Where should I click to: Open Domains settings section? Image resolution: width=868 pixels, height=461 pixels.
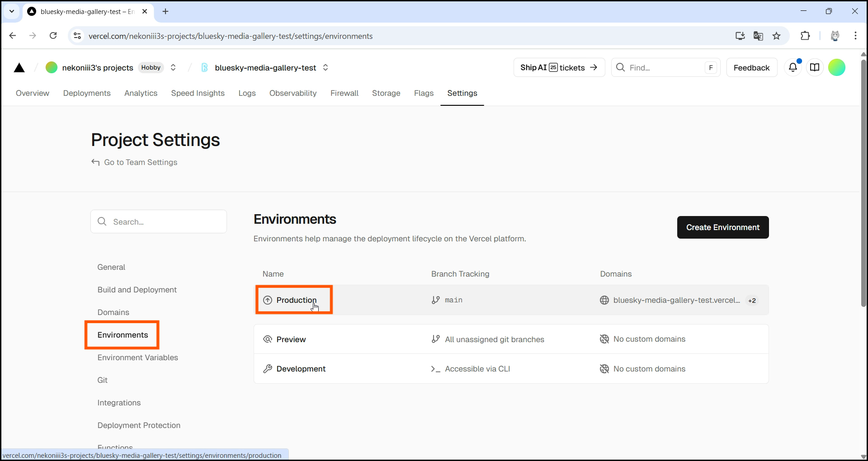click(x=113, y=312)
